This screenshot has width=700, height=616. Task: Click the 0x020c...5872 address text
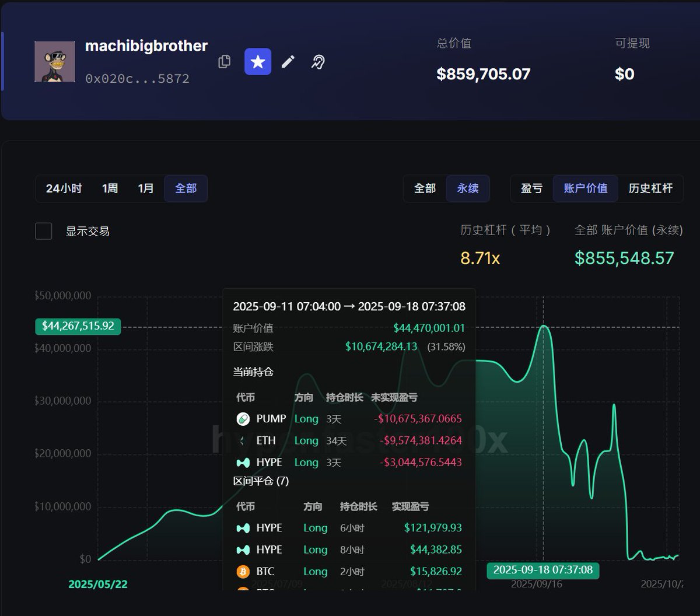pyautogui.click(x=138, y=78)
